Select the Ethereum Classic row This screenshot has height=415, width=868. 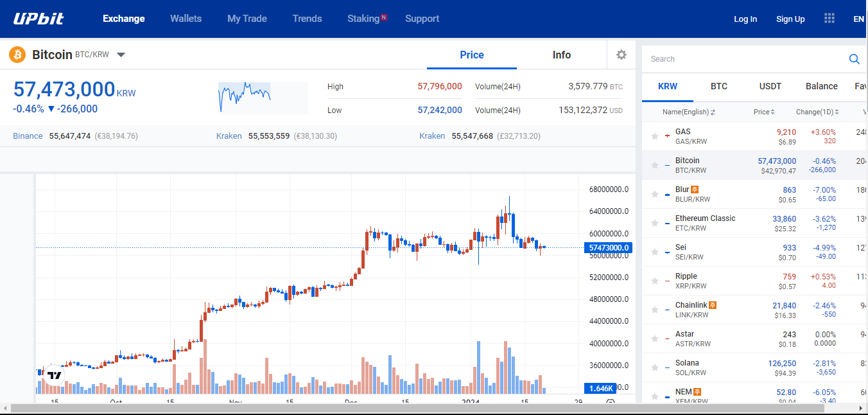click(755, 223)
